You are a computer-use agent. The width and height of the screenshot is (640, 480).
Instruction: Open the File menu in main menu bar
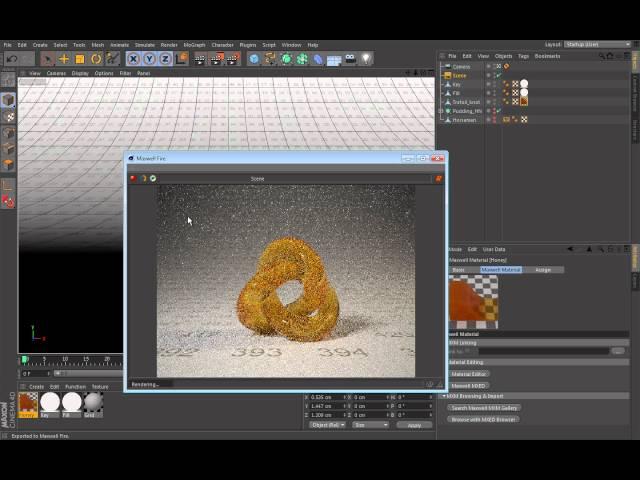coord(8,45)
